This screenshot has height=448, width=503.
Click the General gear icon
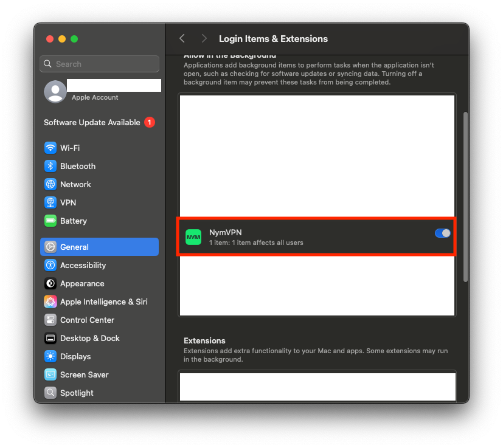click(50, 247)
